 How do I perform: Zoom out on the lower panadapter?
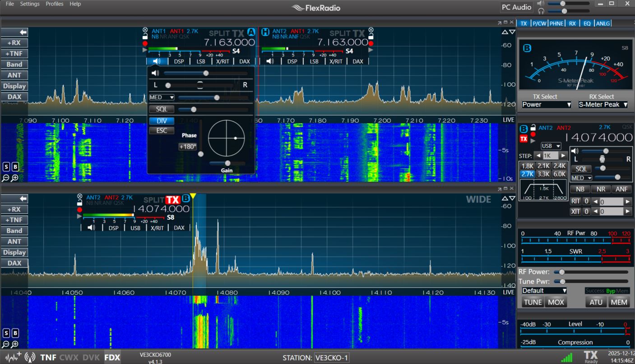point(6,345)
